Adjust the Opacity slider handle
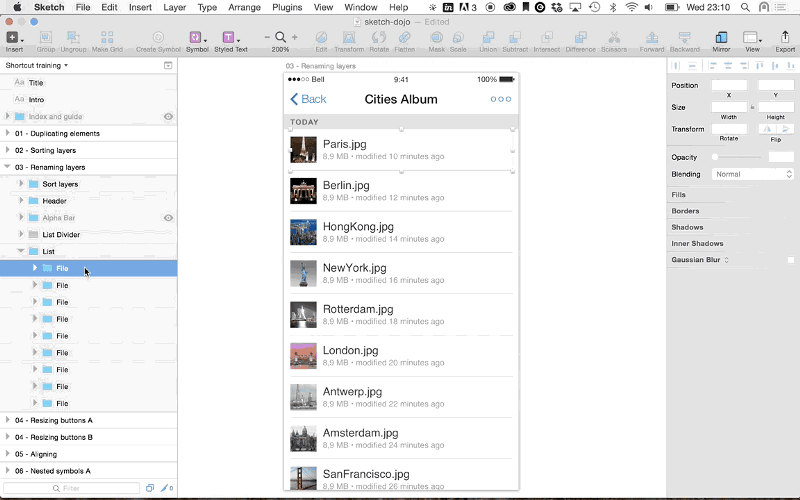 [x=715, y=157]
